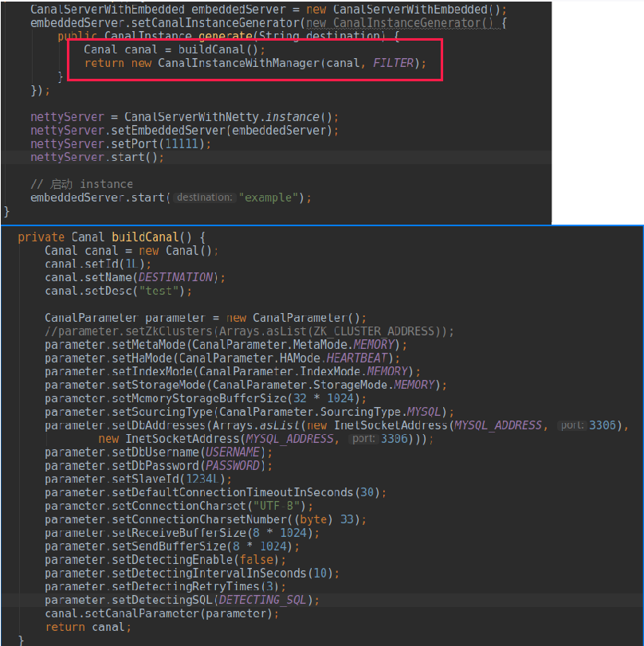
Task: Click the setMemoryStorageBufferSize line
Action: (206, 398)
